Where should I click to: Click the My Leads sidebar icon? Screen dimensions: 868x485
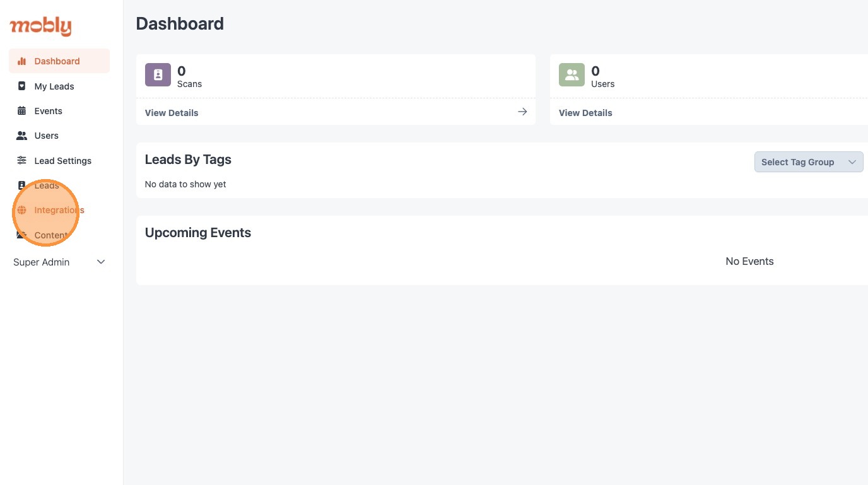pyautogui.click(x=22, y=86)
